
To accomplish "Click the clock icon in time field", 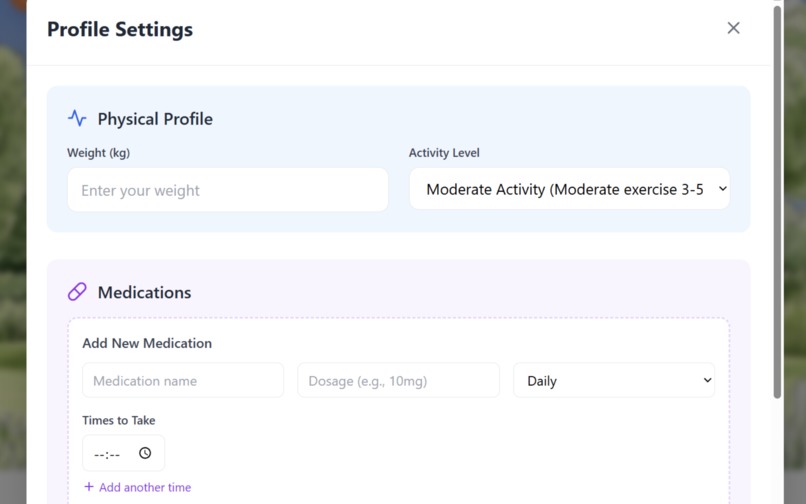I will click(x=145, y=453).
